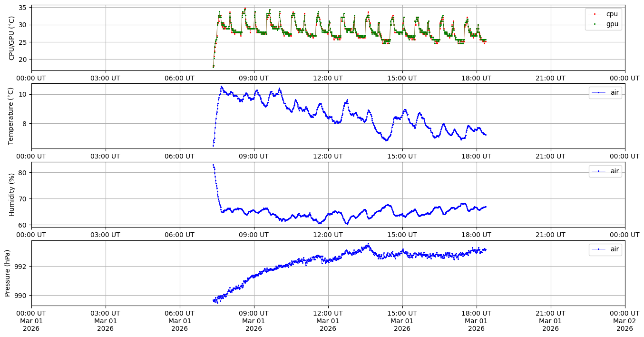Screen dimensions: 644x337
Task: Click the cpu entry in the legend
Action: (x=610, y=14)
